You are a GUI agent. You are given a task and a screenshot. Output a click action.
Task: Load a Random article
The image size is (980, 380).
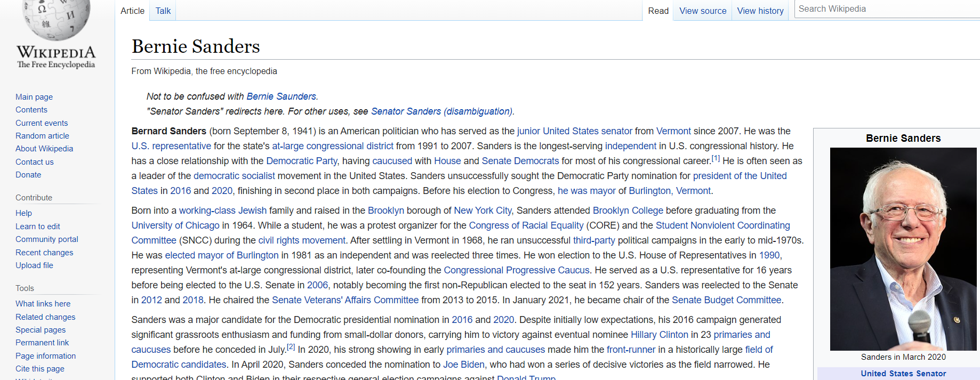(42, 136)
